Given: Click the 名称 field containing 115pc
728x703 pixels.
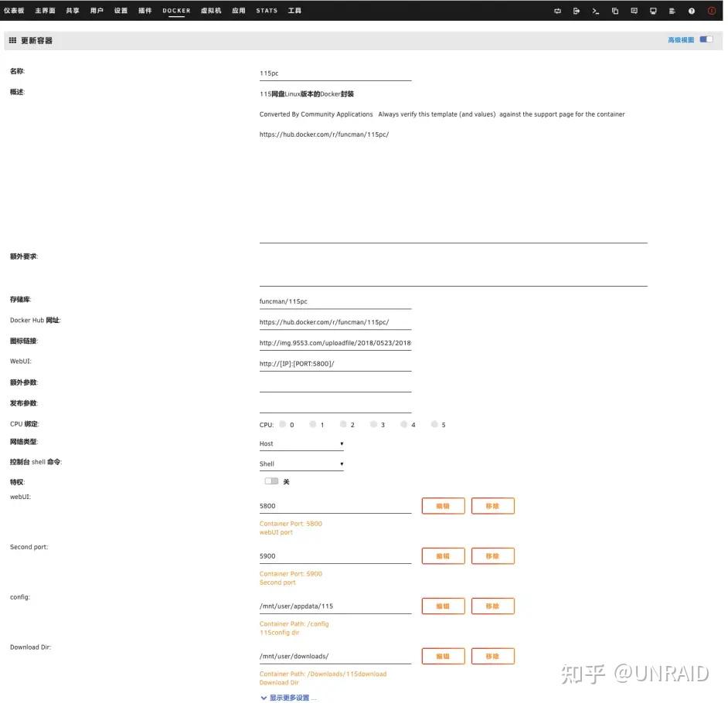Looking at the screenshot, I should [x=335, y=73].
